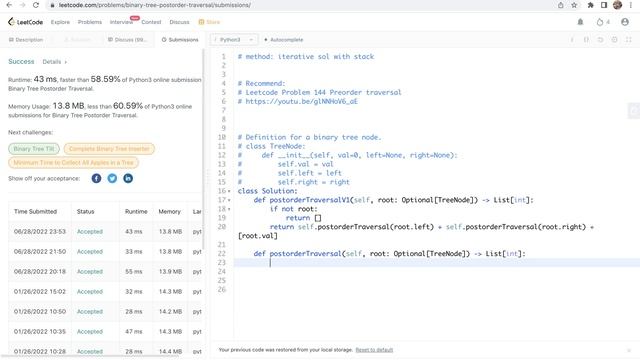
Task: Open LeetCode notifications bell
Action: coord(580,22)
